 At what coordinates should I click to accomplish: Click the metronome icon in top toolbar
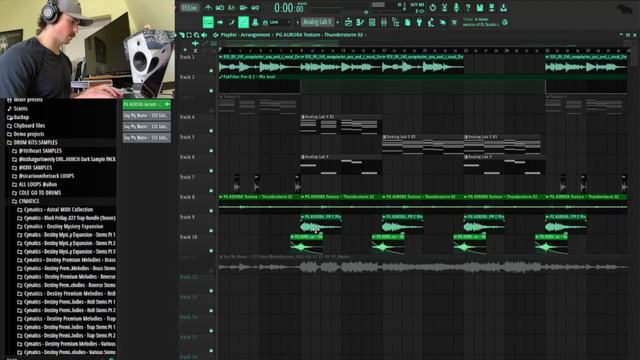[208, 8]
